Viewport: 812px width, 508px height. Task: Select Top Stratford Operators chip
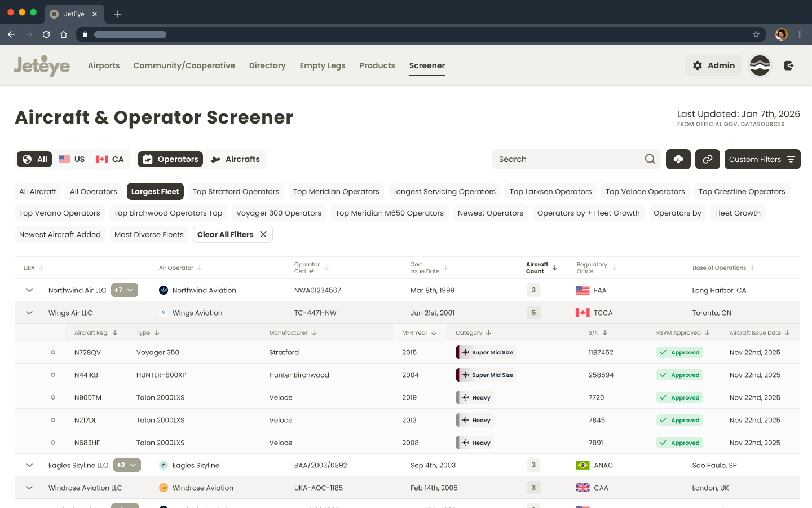click(x=236, y=191)
